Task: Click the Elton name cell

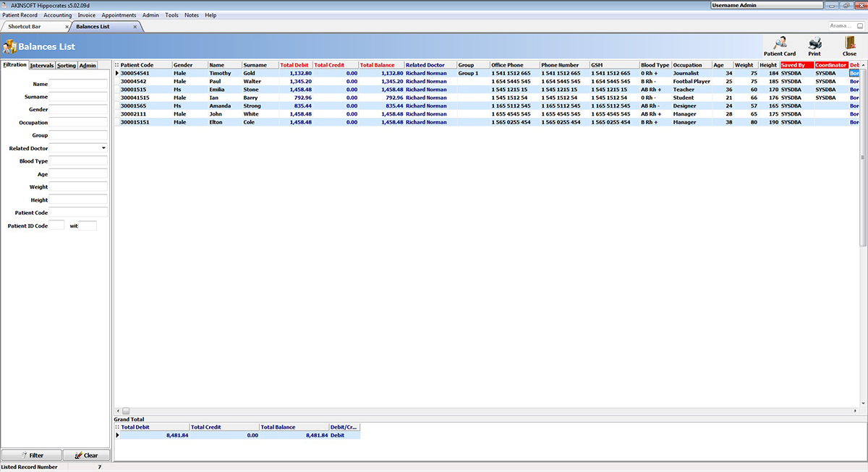Action: click(x=225, y=122)
